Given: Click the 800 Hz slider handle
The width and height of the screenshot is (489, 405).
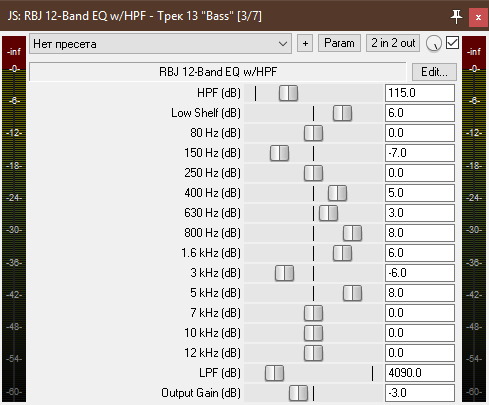Looking at the screenshot, I should tap(352, 233).
